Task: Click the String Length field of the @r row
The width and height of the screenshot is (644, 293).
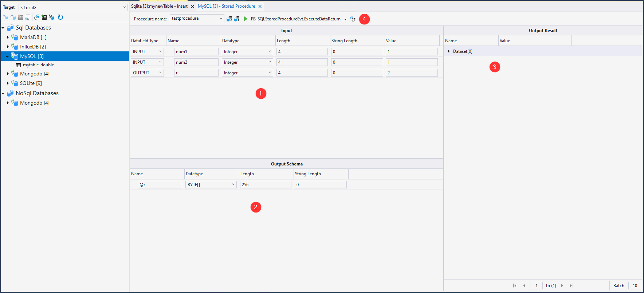Action: click(321, 185)
